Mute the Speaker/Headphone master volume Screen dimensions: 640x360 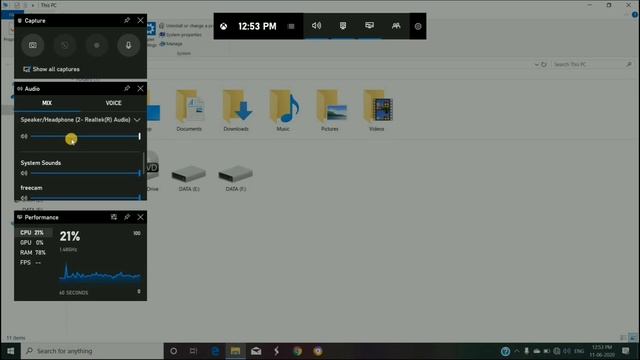point(24,136)
